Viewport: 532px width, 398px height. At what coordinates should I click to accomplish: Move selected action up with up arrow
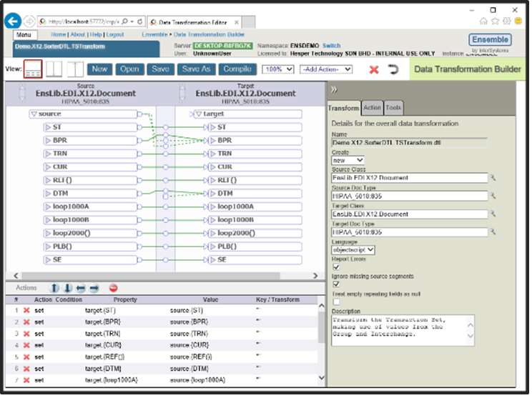click(x=55, y=287)
